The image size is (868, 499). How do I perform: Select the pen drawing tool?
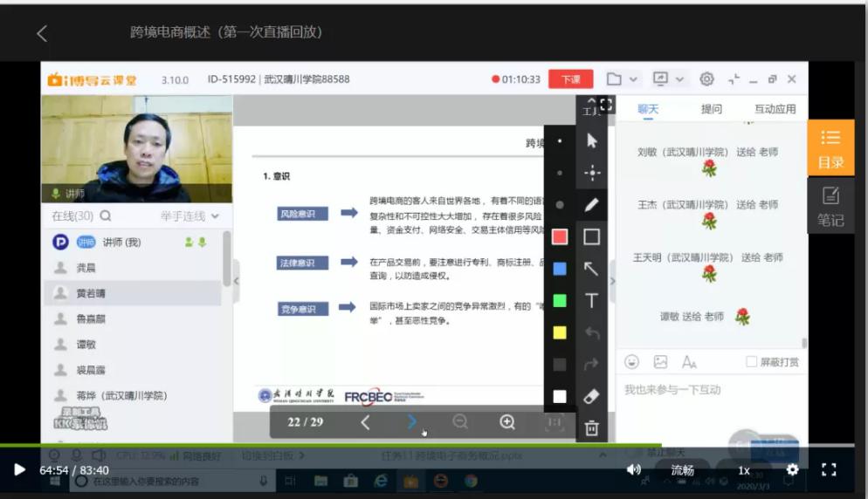click(591, 205)
